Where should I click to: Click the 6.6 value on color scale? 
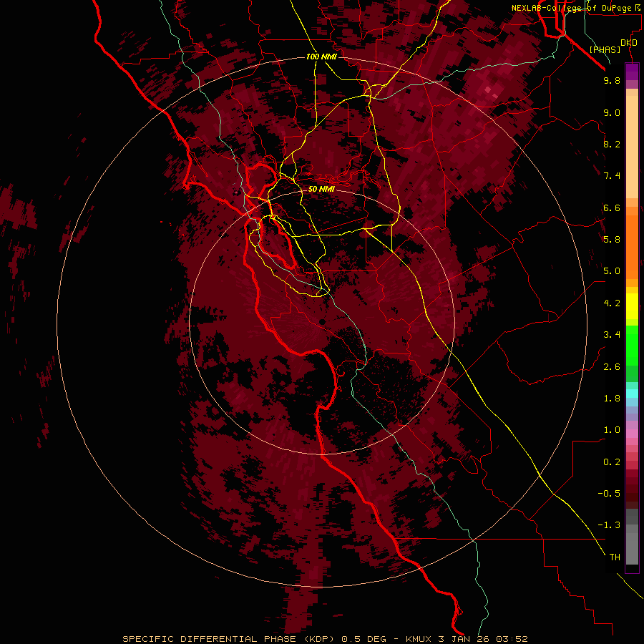click(612, 208)
